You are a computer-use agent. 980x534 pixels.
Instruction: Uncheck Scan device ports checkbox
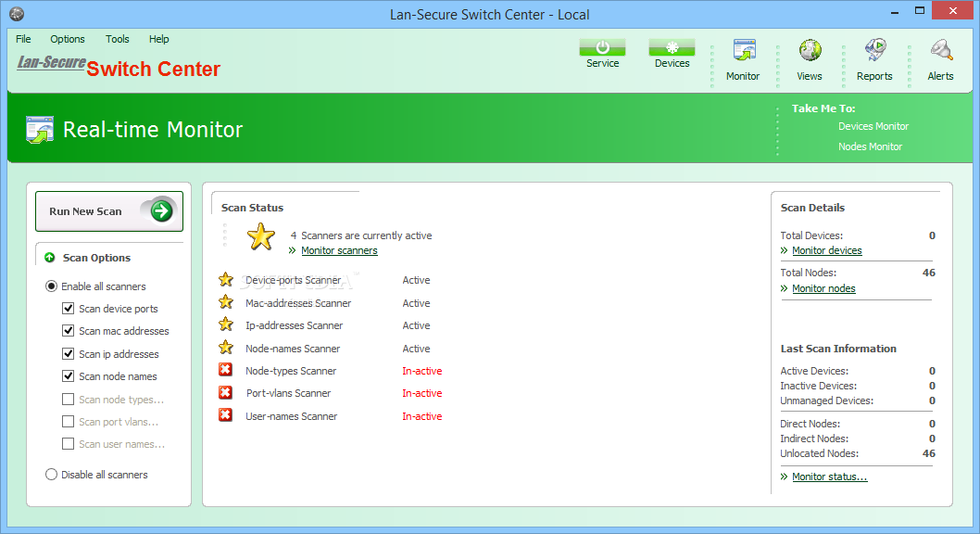[x=69, y=309]
